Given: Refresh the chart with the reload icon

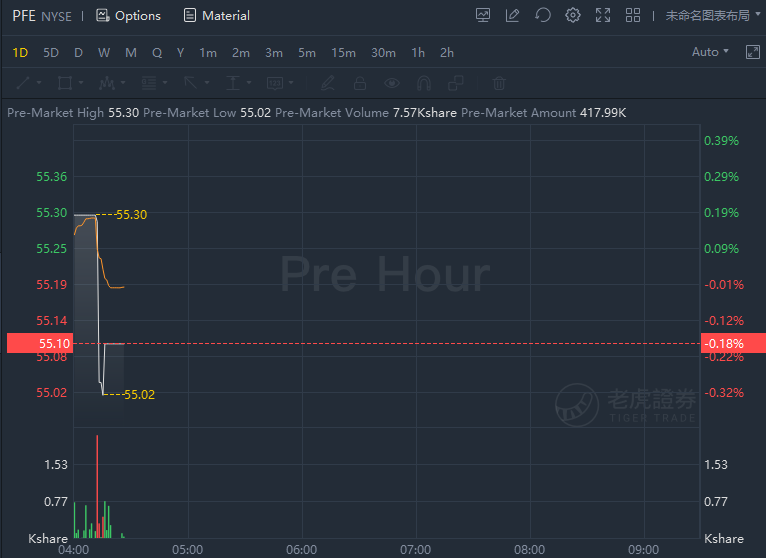Looking at the screenshot, I should 543,16.
